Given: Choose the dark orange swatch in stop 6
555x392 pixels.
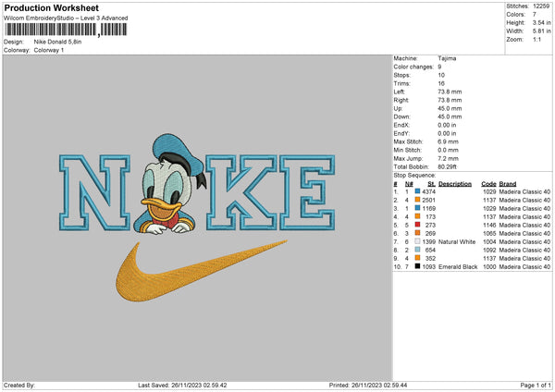Looking at the screenshot, I should [x=418, y=233].
